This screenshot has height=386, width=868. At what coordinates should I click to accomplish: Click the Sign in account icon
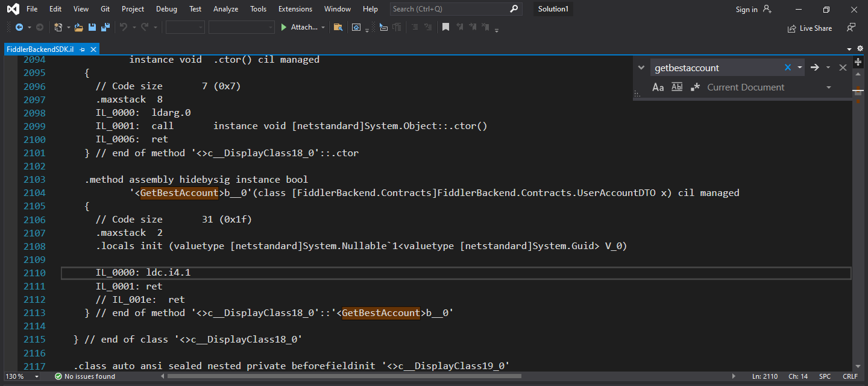coord(767,9)
